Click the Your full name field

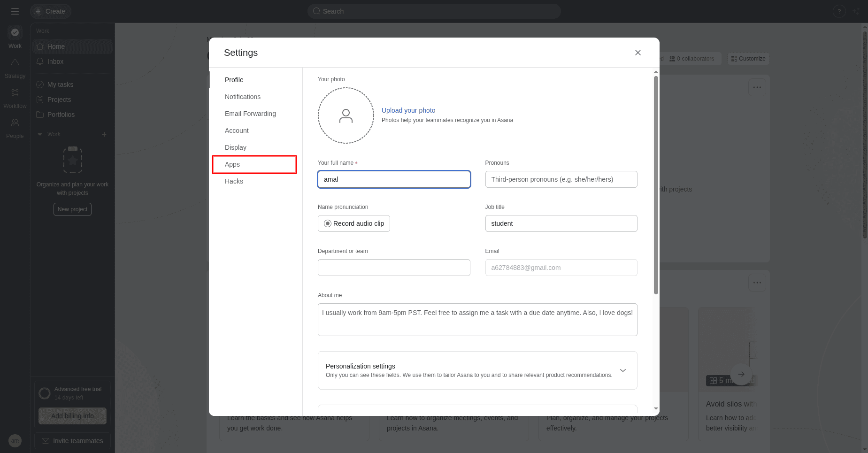coord(394,179)
